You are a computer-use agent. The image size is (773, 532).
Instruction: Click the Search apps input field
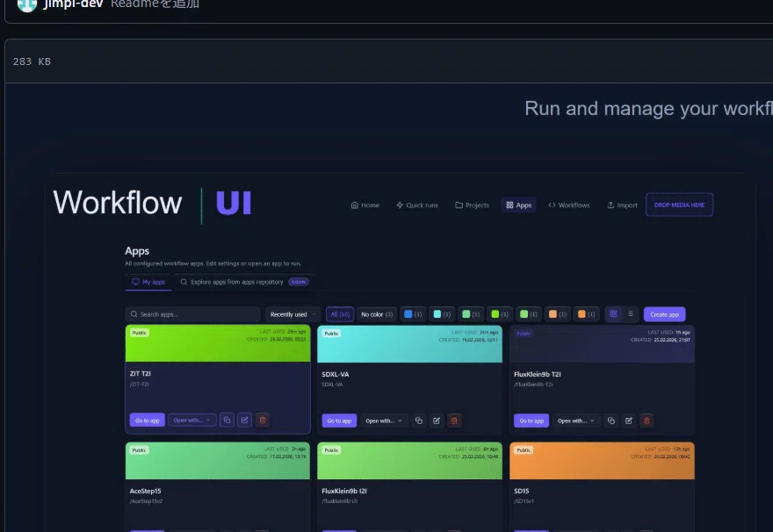pos(192,314)
